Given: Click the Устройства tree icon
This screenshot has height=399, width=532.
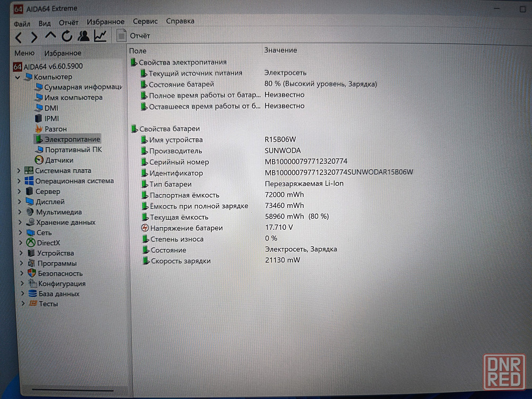Looking at the screenshot, I should click(x=31, y=253).
